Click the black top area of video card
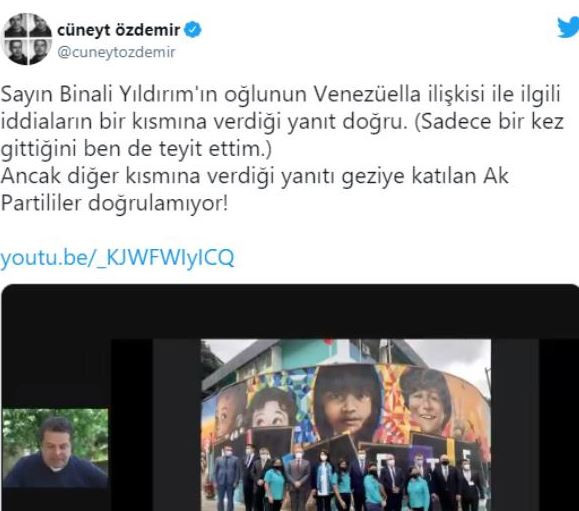The image size is (579, 511). [290, 312]
